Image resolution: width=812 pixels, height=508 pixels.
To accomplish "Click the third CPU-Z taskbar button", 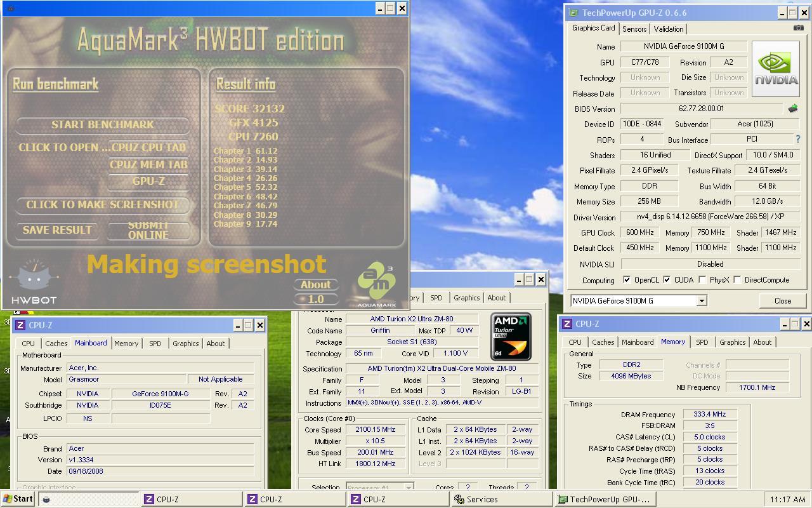I will 399,499.
